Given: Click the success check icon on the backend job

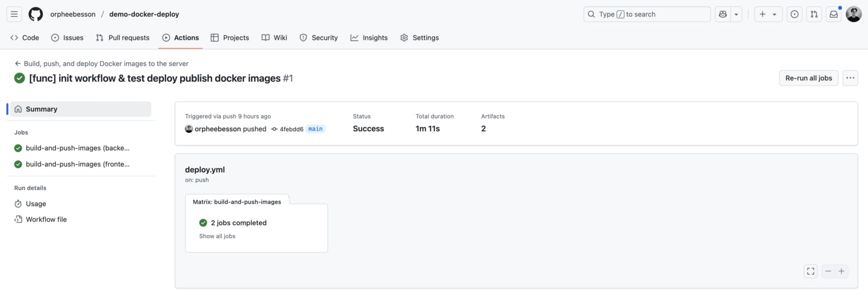Looking at the screenshot, I should click(x=18, y=148).
